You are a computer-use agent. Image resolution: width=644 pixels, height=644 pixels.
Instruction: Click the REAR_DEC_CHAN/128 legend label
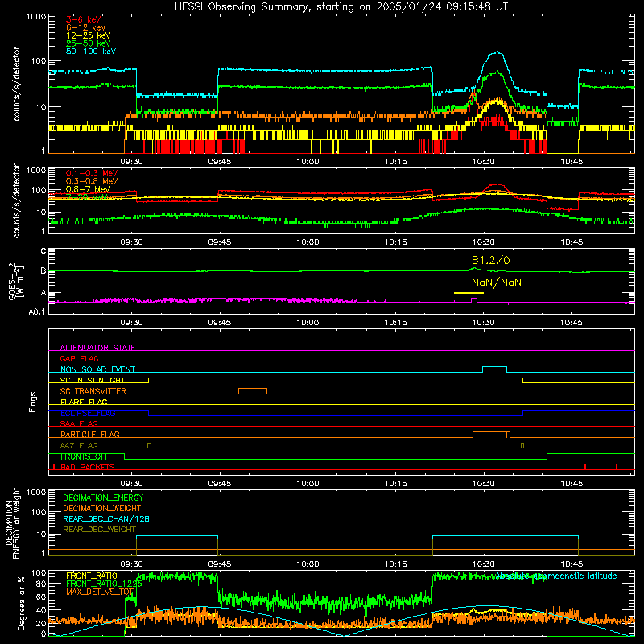(106, 518)
